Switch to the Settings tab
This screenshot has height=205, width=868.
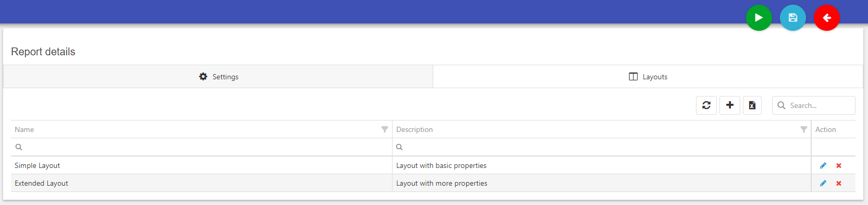click(x=218, y=77)
